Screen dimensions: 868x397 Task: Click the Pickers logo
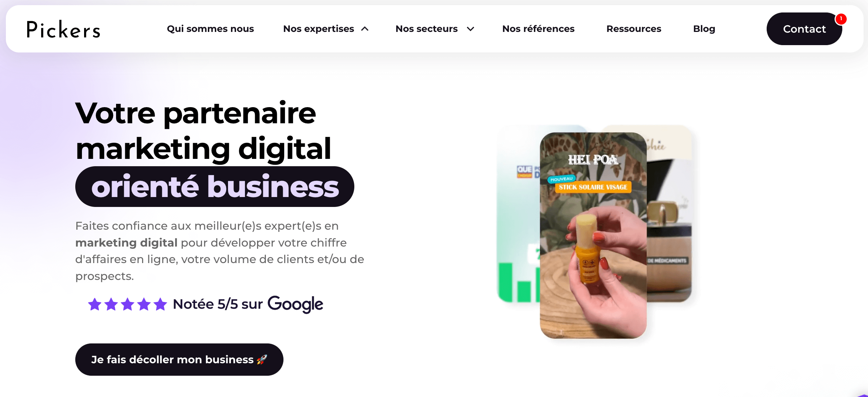tap(63, 29)
